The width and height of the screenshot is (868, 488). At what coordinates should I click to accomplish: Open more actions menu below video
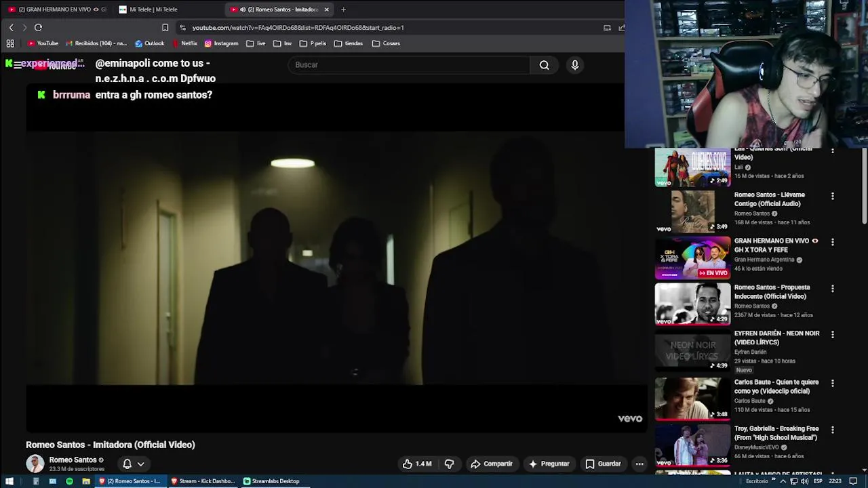639,464
